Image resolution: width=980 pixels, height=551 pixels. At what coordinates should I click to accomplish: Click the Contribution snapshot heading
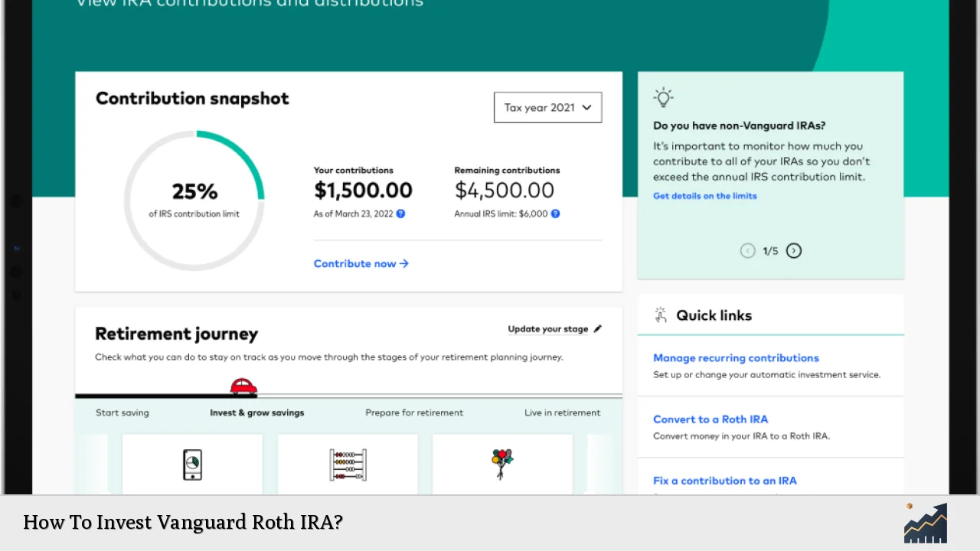point(192,99)
